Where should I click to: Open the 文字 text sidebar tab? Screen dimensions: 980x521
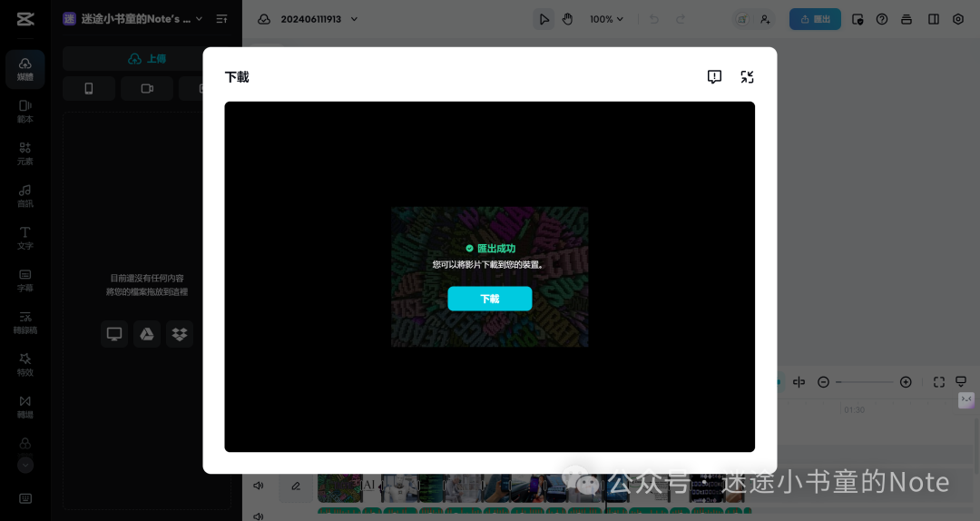25,238
